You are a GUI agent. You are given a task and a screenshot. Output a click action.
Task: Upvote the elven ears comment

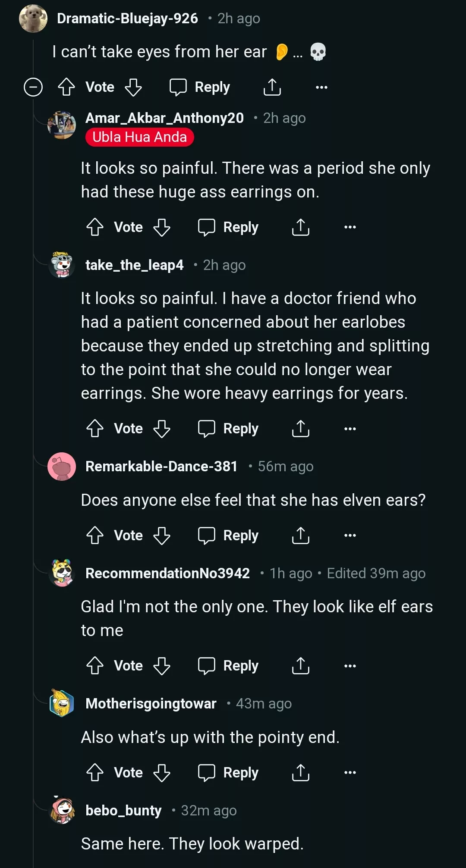(95, 536)
